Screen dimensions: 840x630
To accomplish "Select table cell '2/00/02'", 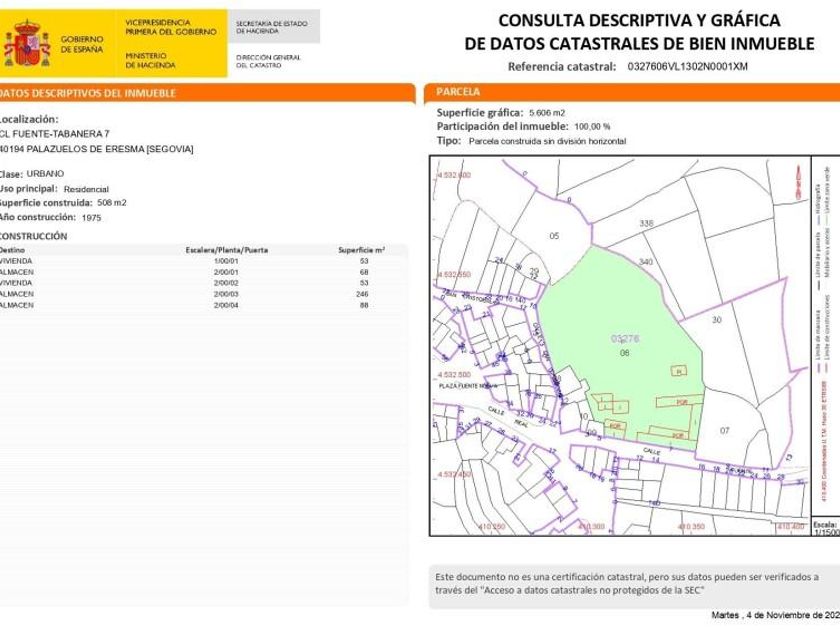I will (226, 283).
